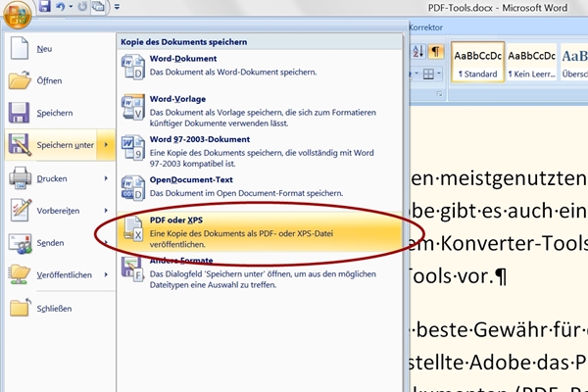Image resolution: width=588 pixels, height=392 pixels.
Task: Click the Speichern floppy disk icon
Action: [19, 112]
